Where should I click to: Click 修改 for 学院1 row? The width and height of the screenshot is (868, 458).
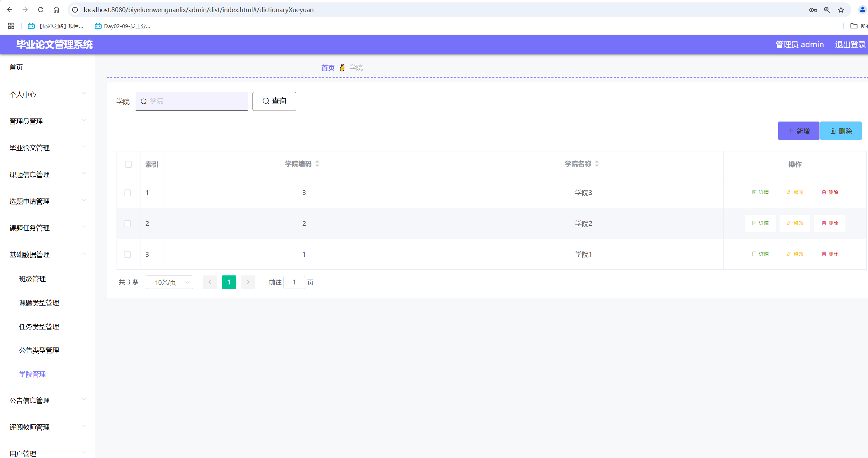coord(795,254)
